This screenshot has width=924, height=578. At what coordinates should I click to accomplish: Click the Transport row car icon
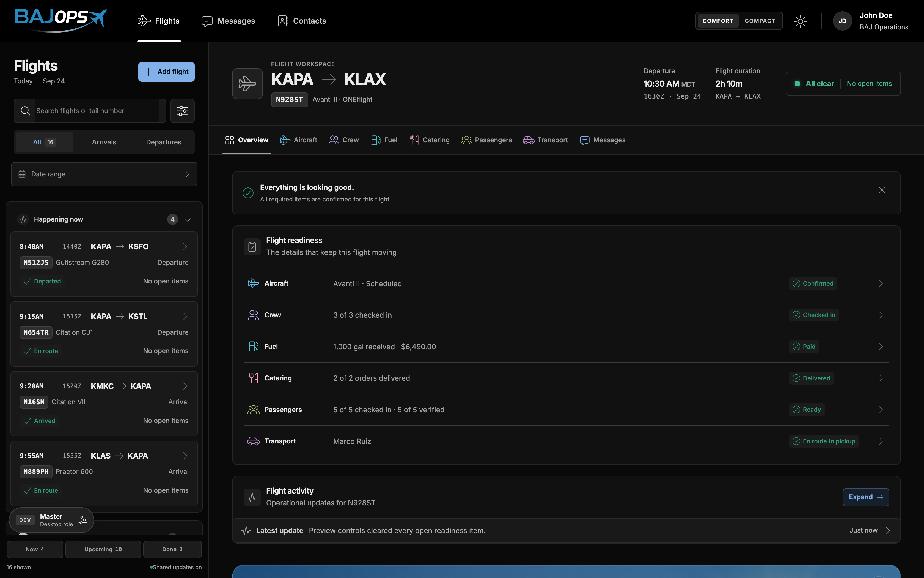tap(253, 441)
